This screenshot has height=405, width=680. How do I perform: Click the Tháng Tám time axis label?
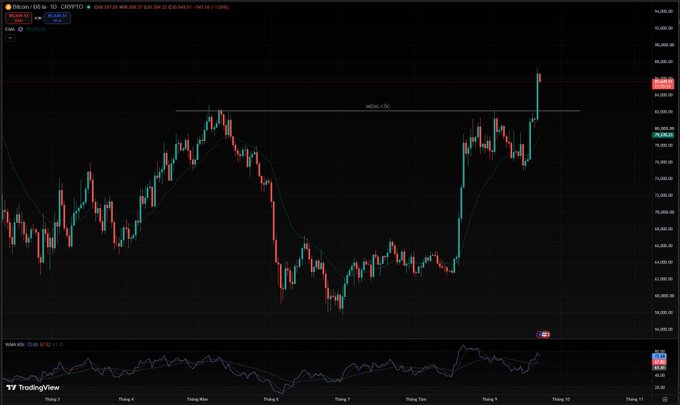pyautogui.click(x=416, y=399)
